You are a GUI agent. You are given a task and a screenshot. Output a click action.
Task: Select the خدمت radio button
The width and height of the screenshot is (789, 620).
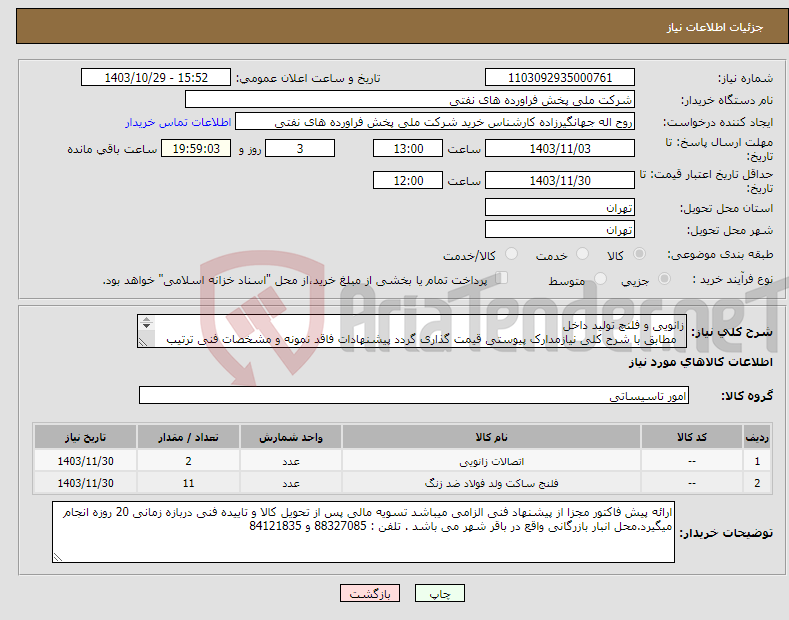point(583,254)
